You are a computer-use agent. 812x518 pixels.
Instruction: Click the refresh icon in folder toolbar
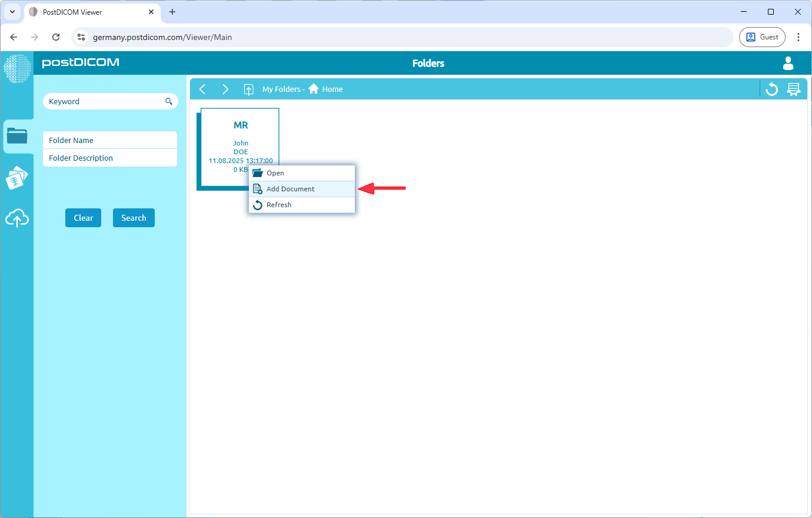click(772, 89)
